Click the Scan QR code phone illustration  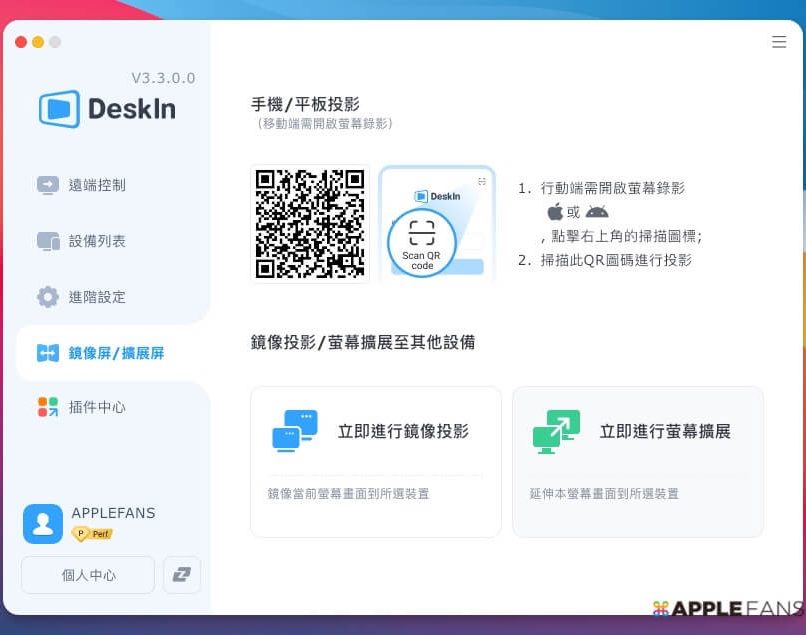point(437,224)
